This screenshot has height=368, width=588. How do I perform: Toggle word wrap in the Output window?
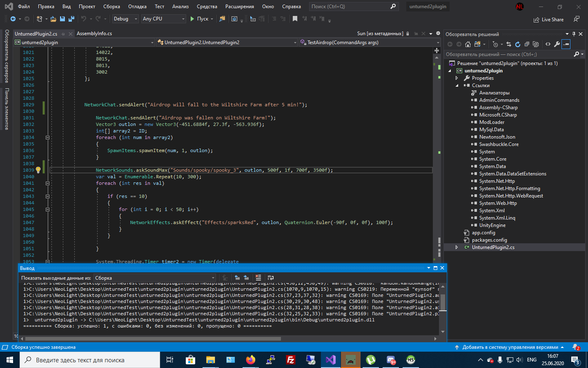(271, 278)
